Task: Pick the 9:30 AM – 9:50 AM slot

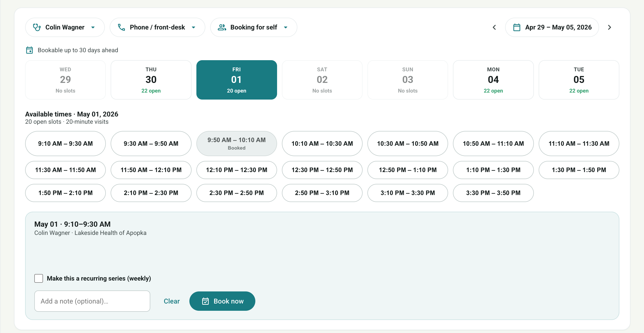Action: pos(151,144)
